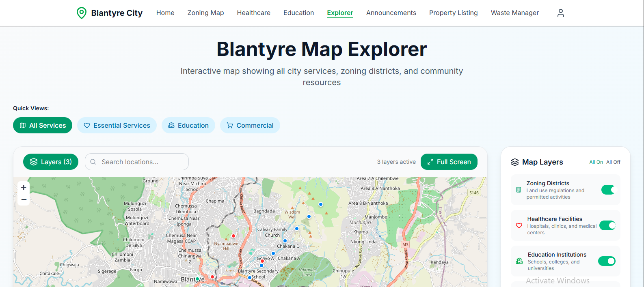Screen dimensions: 644x287
Task: Open Waste Manager page
Action: [x=515, y=13]
